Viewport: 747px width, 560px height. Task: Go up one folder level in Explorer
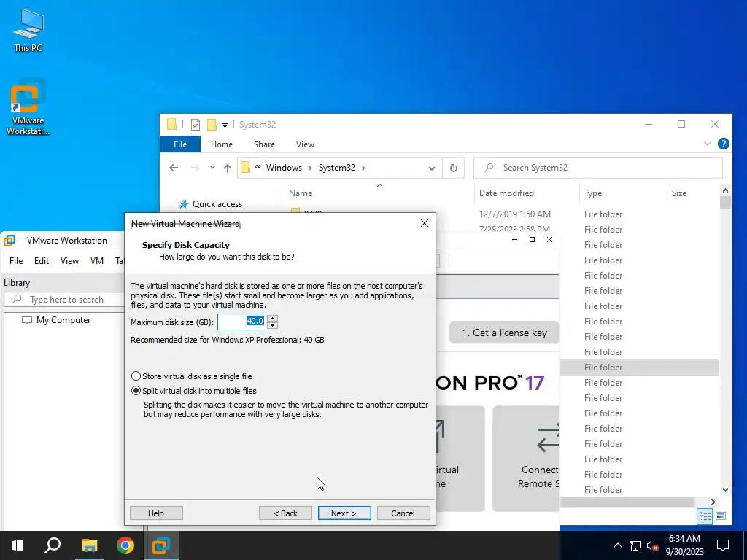228,168
